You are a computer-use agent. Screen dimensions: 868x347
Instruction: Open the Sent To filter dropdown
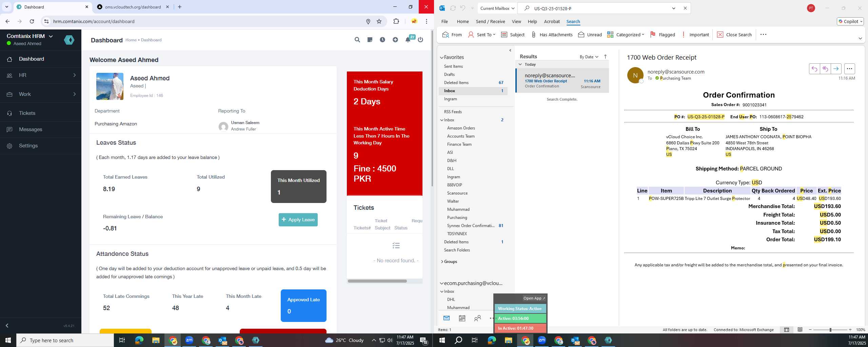pyautogui.click(x=482, y=35)
